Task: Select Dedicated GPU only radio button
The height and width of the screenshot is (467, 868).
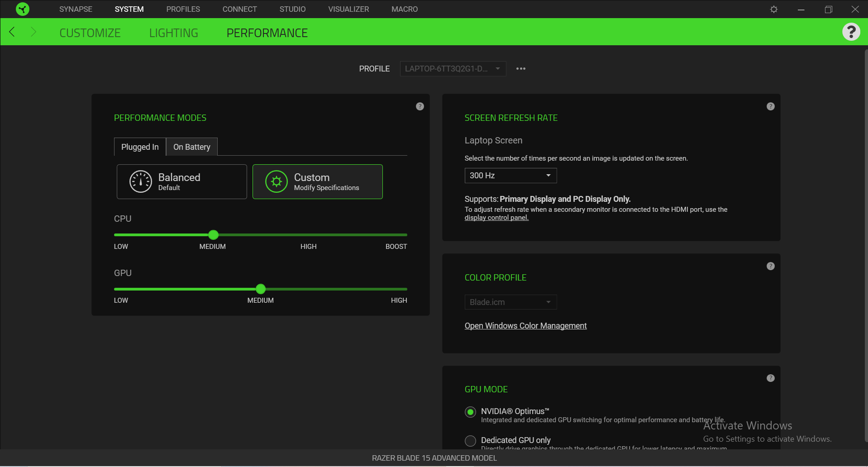Action: point(471,441)
